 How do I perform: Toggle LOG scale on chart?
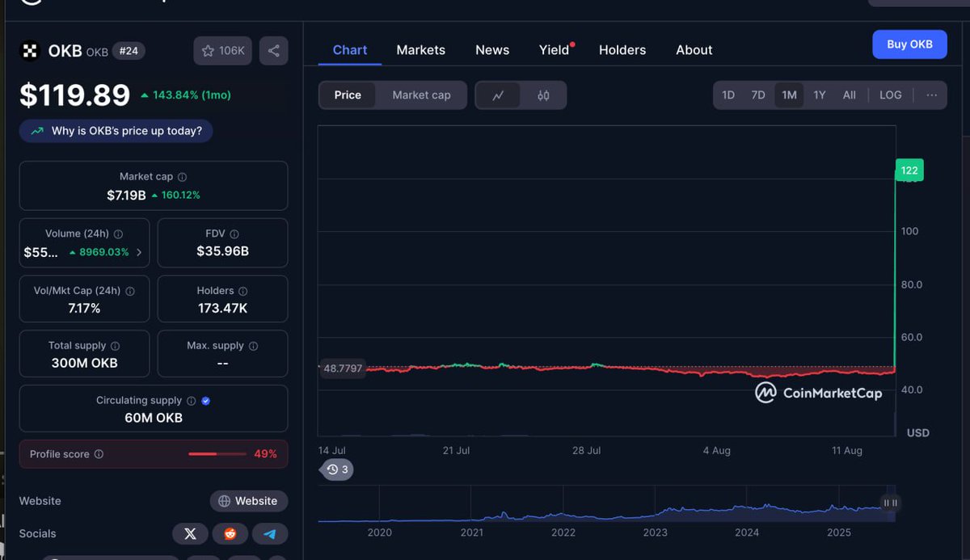890,95
